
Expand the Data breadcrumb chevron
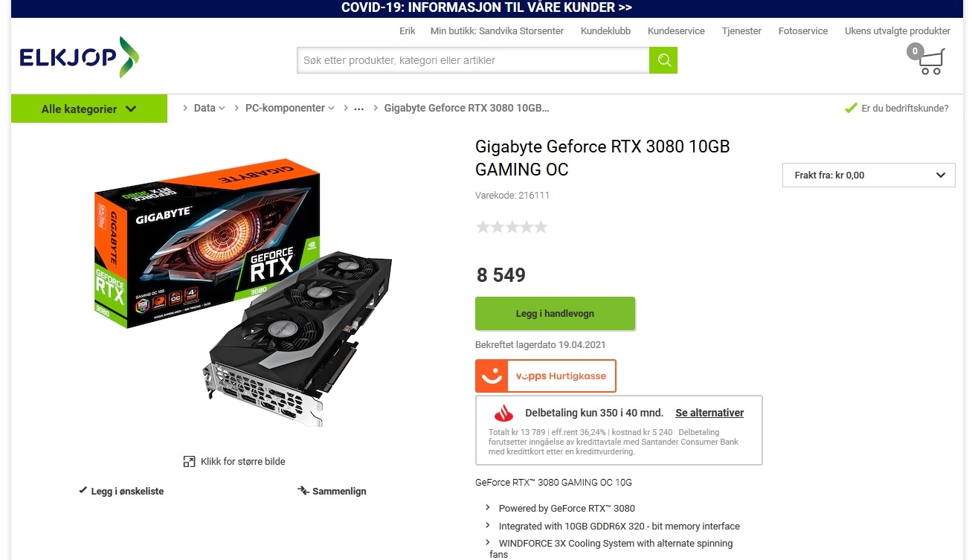(x=222, y=109)
